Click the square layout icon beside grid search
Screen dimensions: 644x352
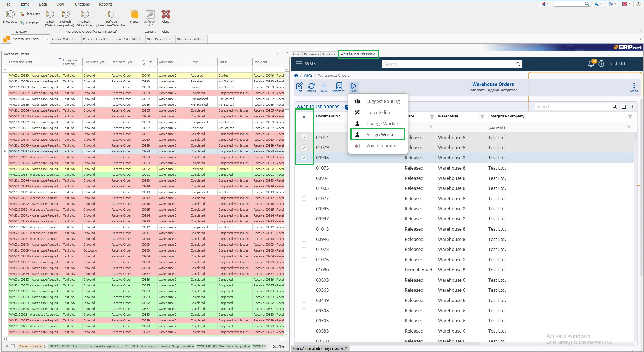[624, 107]
